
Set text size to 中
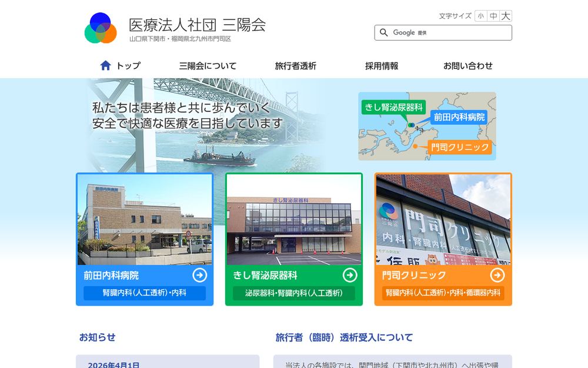click(x=493, y=16)
